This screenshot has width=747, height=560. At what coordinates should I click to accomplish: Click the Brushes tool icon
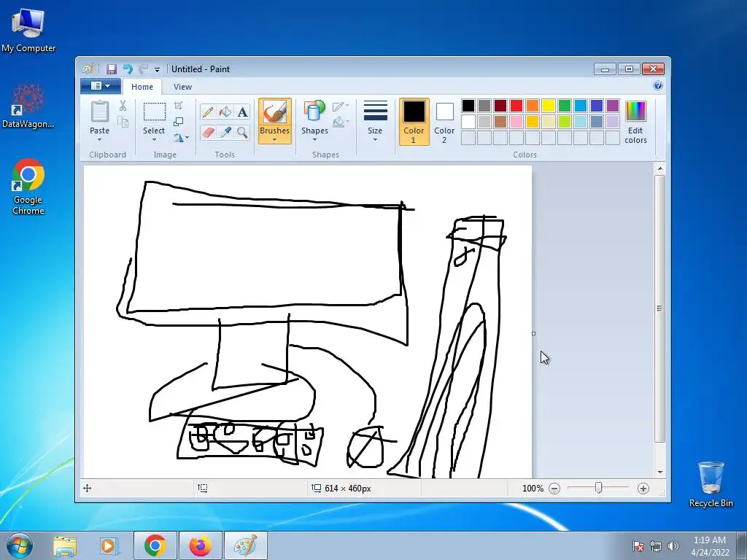pyautogui.click(x=275, y=112)
